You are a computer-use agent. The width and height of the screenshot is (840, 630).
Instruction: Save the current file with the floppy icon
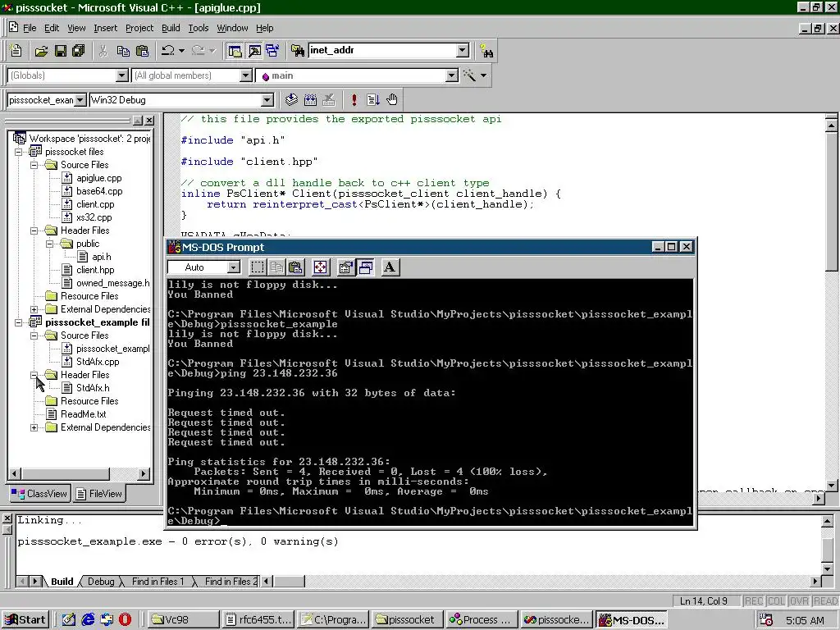pos(61,51)
